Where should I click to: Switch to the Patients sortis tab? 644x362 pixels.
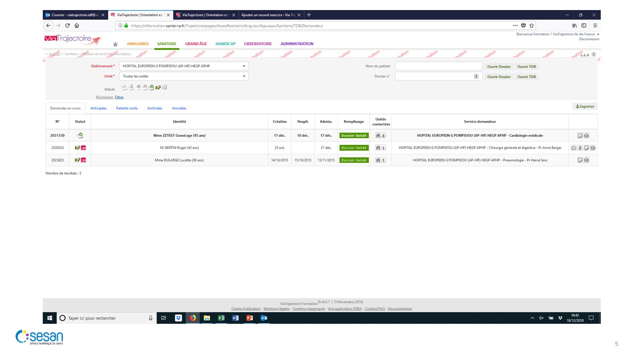coord(127,108)
